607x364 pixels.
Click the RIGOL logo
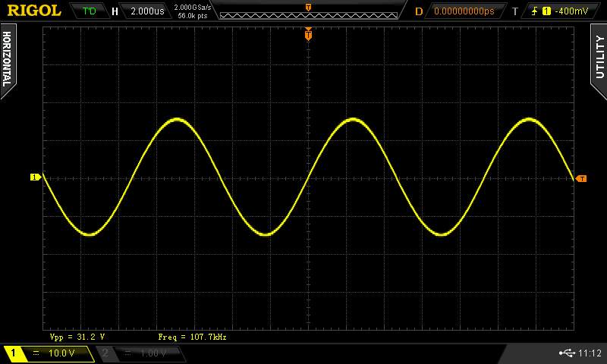pyautogui.click(x=35, y=11)
